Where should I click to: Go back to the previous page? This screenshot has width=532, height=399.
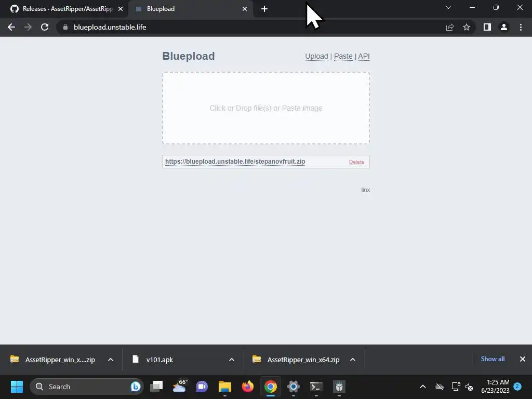click(11, 27)
